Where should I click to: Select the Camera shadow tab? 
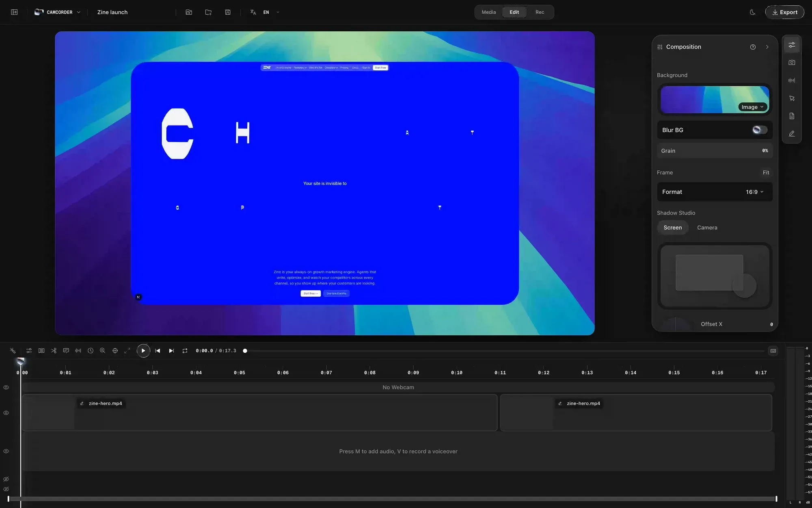point(707,228)
